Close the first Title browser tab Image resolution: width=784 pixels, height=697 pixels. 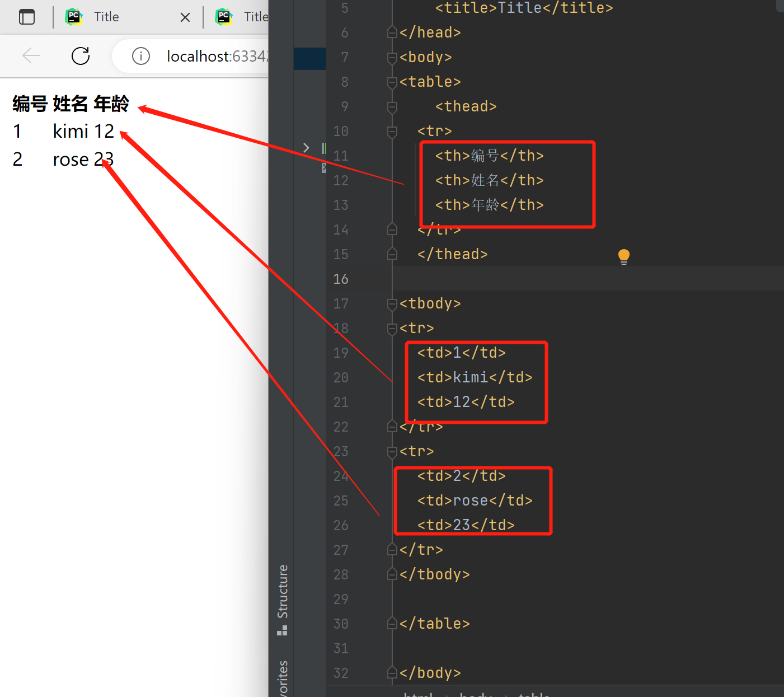coord(185,17)
